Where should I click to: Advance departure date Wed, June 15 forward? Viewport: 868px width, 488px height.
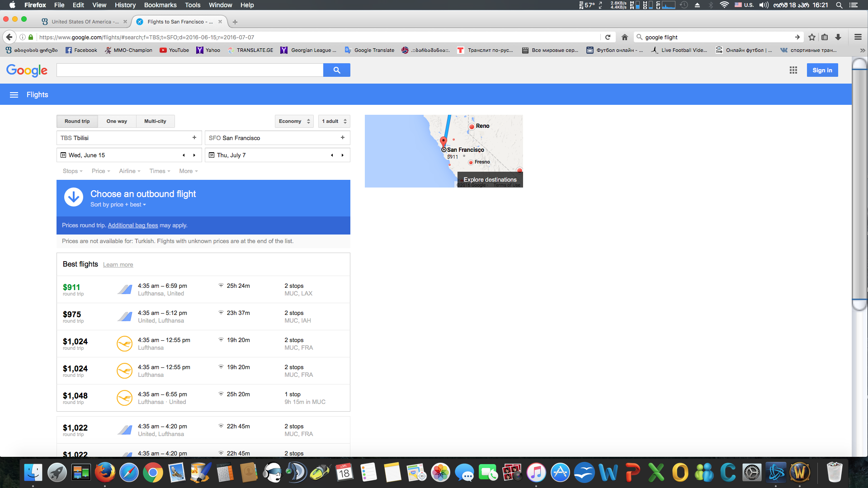[x=194, y=155]
